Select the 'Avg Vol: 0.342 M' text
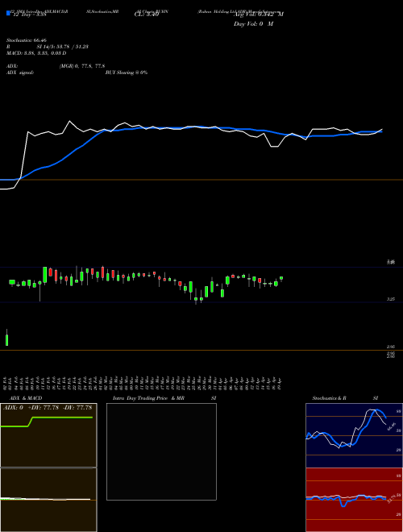 click(259, 15)
